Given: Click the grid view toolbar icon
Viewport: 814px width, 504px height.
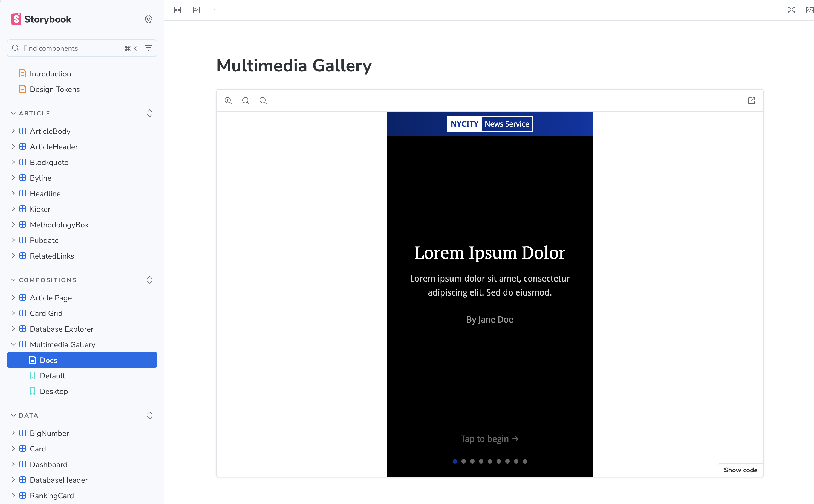Looking at the screenshot, I should [178, 10].
